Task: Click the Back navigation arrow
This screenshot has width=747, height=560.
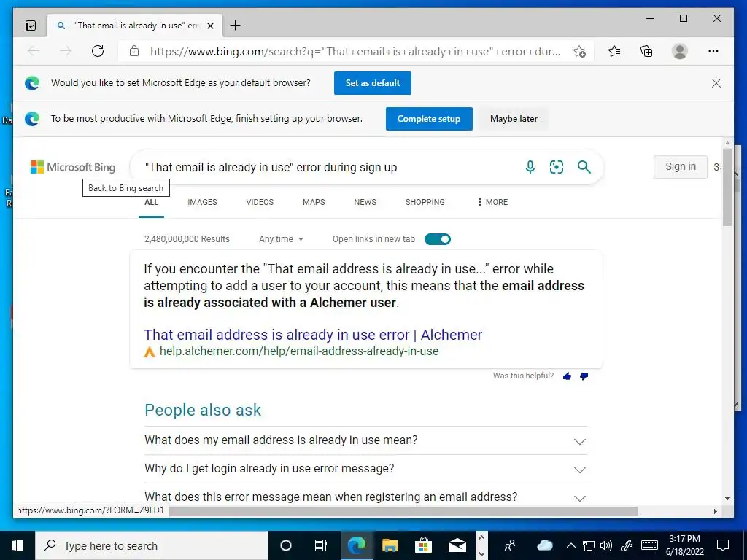Action: coord(34,51)
